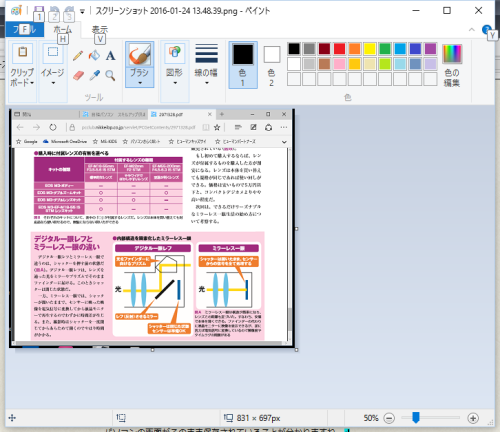Open the Brushes dropdown arrow
This screenshot has width=500, height=432.
[x=140, y=83]
